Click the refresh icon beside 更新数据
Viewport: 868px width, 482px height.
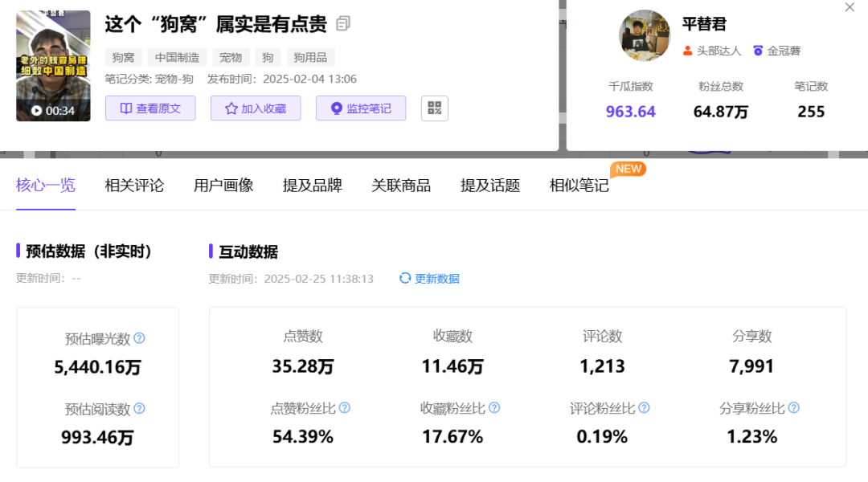(403, 278)
